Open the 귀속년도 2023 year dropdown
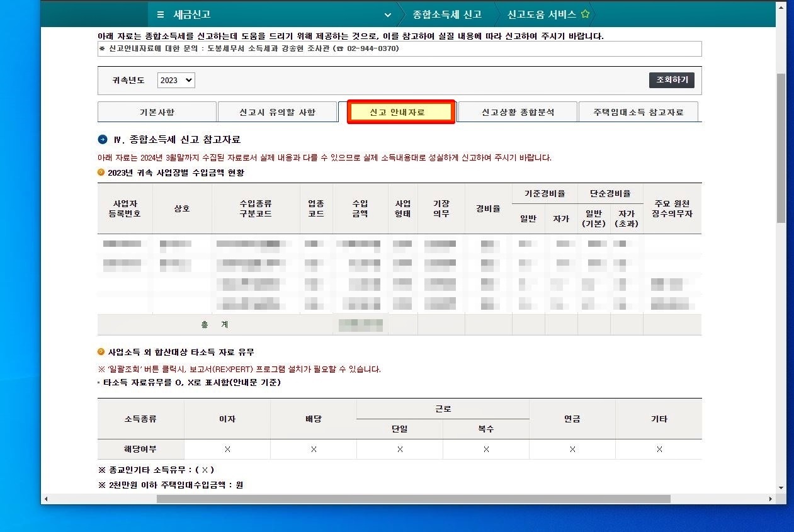This screenshot has width=794, height=532. (x=176, y=80)
